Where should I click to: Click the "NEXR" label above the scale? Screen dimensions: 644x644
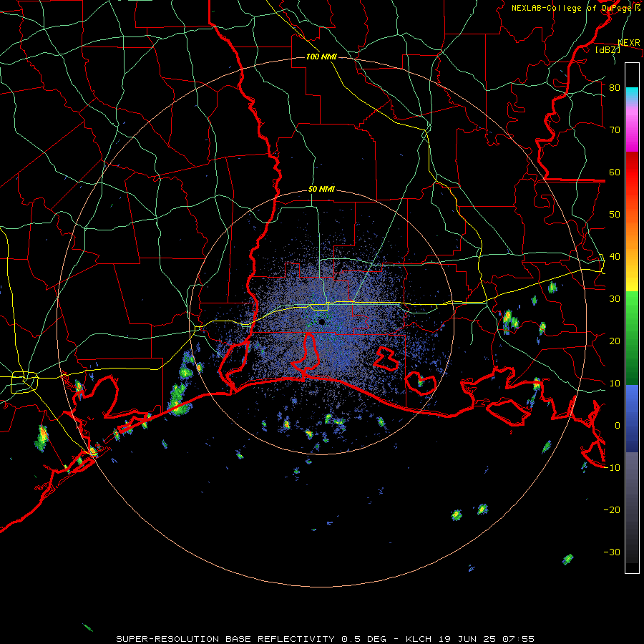coord(629,43)
